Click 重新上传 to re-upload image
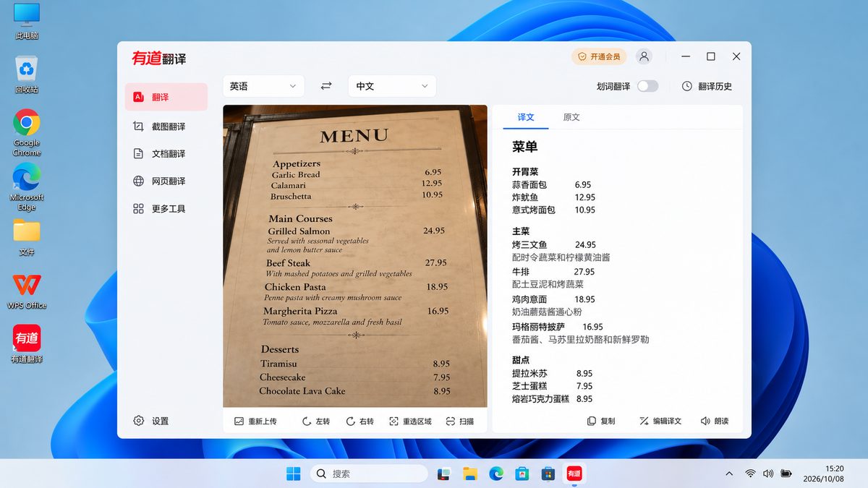Image resolution: width=868 pixels, height=488 pixels. pyautogui.click(x=255, y=421)
